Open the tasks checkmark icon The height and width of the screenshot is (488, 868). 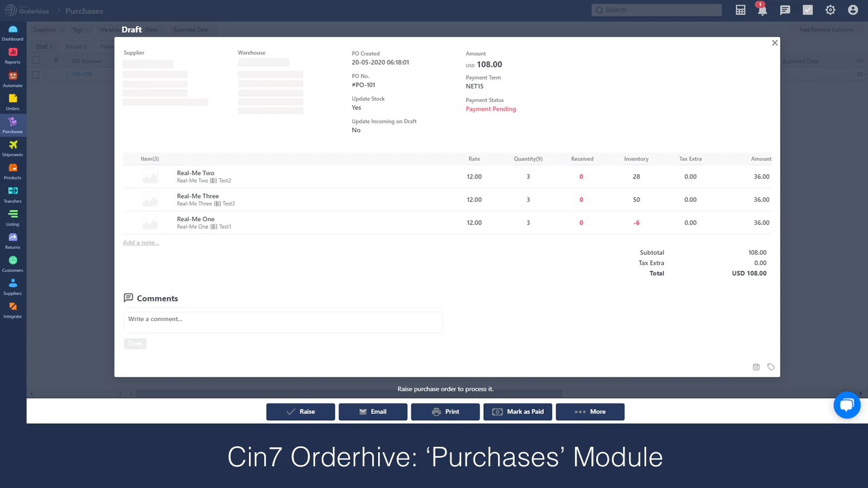tap(808, 10)
